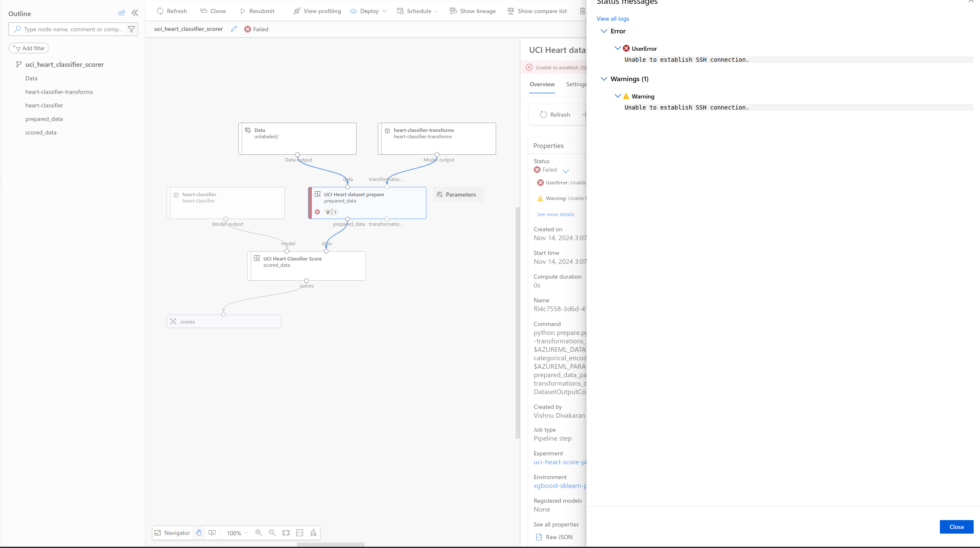Viewport: 980px width, 548px height.
Task: Click the Refresh icon in top toolbar
Action: 160,11
